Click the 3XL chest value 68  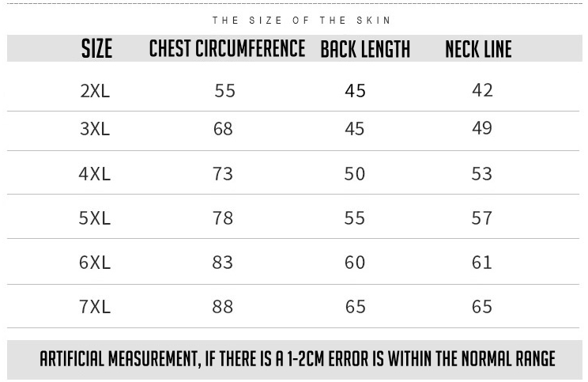223,129
